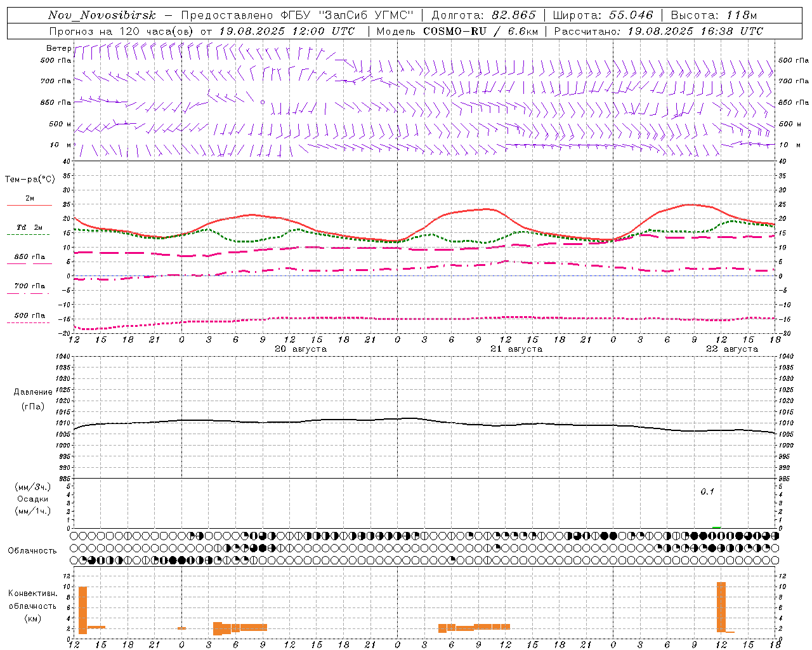This screenshot has width=812, height=650.
Task: Click the green dashed line sample under Td 2м
Action: 28,234
